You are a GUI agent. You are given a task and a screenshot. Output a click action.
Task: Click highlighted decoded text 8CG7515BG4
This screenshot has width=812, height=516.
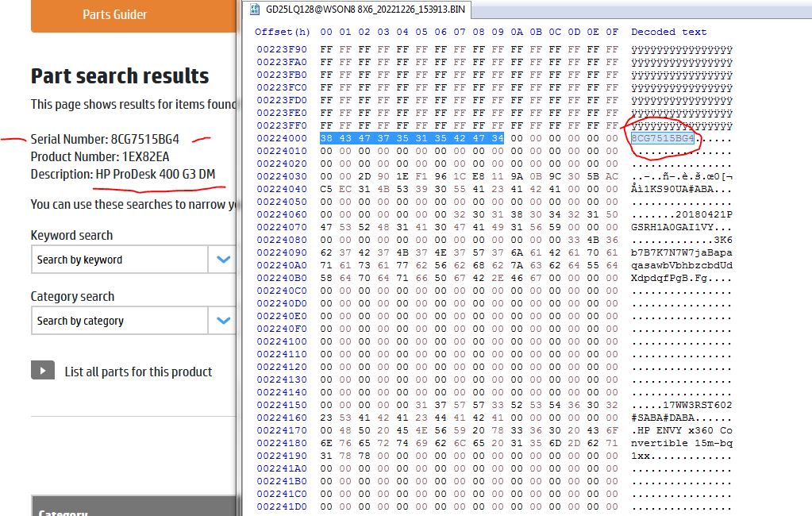coord(662,138)
